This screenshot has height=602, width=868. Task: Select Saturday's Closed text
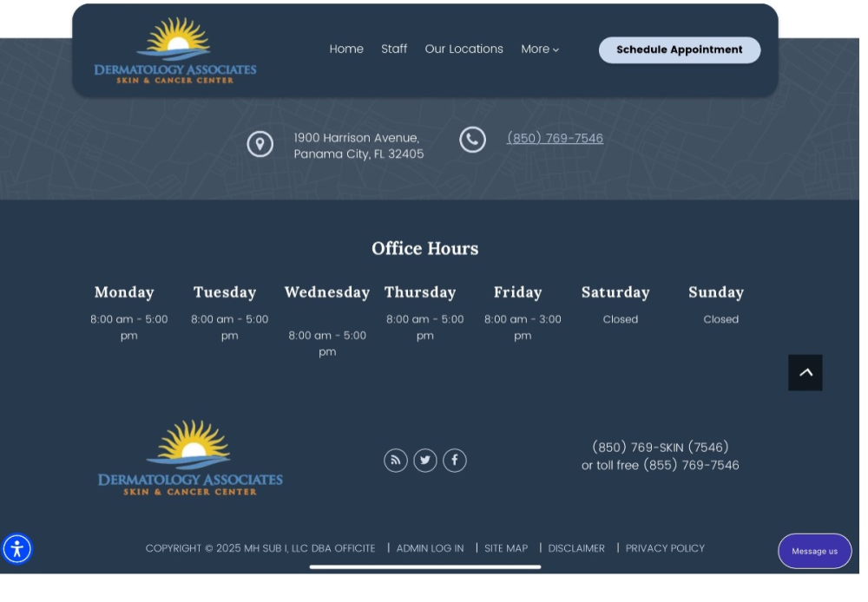621,319
